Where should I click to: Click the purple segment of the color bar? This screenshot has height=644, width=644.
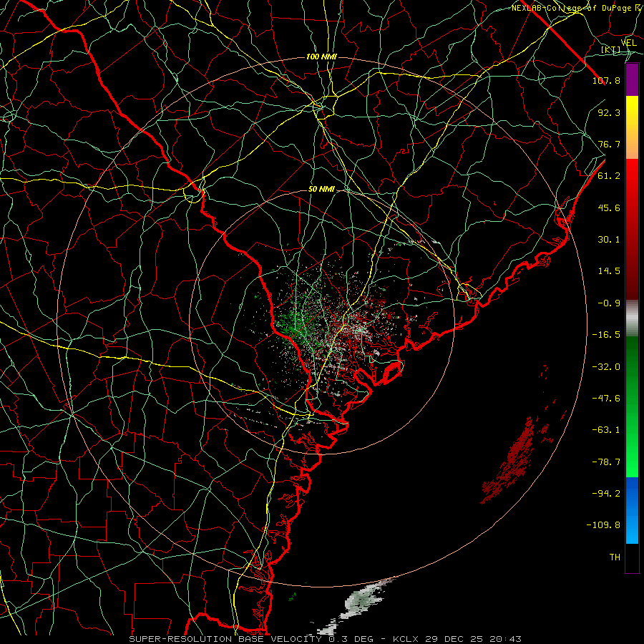(x=632, y=80)
